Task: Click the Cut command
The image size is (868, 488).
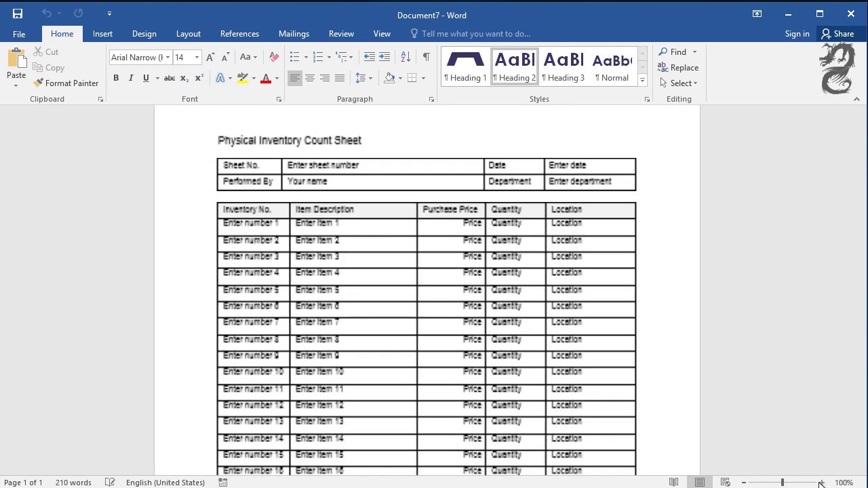Action: 46,52
